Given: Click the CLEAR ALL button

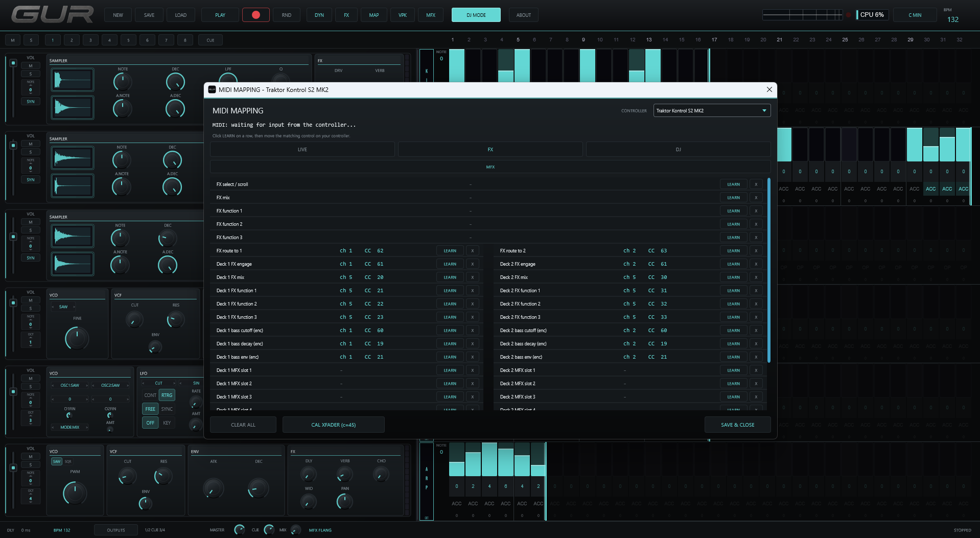Looking at the screenshot, I should (x=243, y=425).
